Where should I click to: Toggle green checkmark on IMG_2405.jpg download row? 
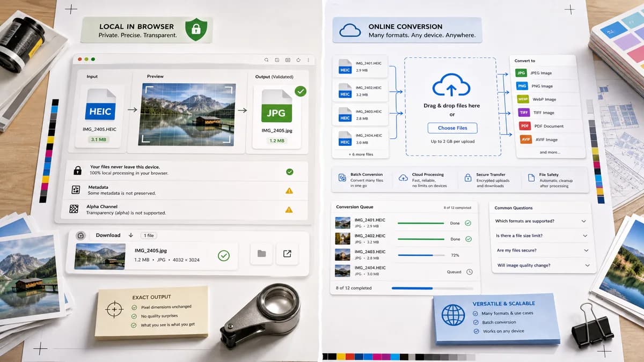(224, 256)
